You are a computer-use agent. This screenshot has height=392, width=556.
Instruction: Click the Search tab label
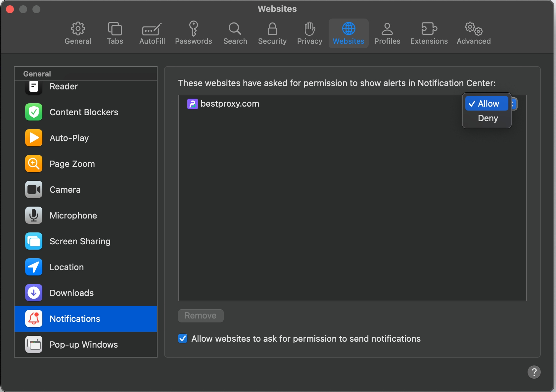click(235, 41)
